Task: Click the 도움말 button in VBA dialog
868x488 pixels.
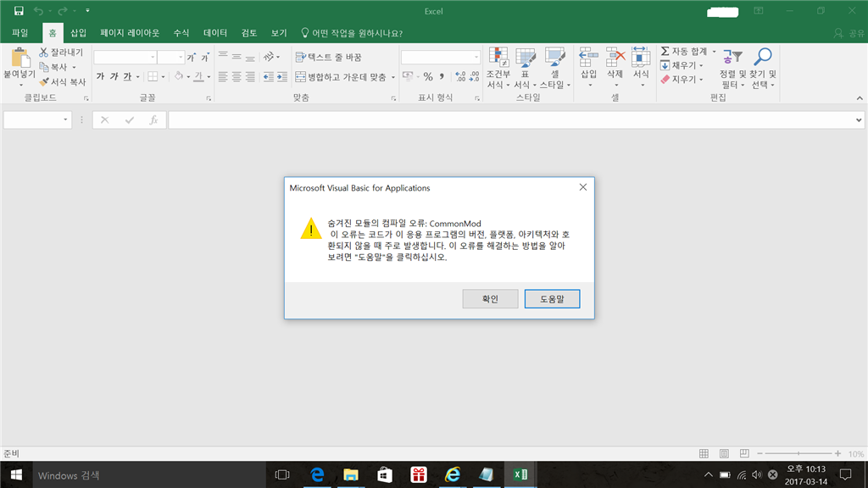Action: pyautogui.click(x=552, y=299)
